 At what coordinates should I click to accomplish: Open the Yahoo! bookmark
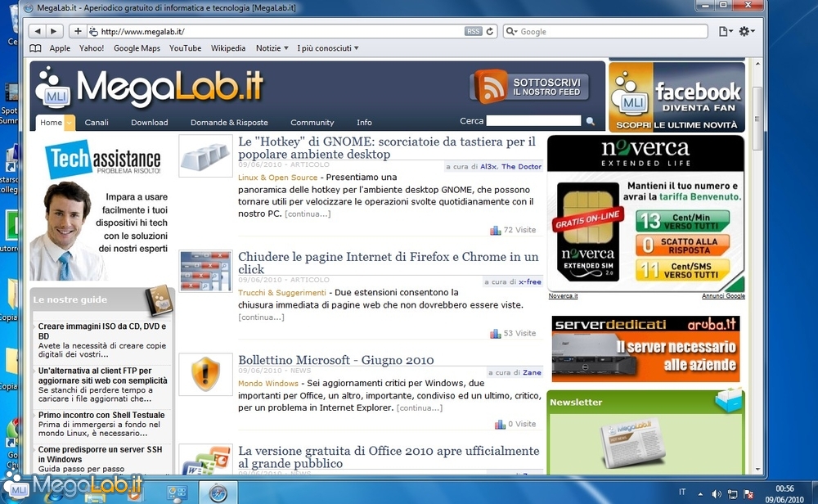92,48
